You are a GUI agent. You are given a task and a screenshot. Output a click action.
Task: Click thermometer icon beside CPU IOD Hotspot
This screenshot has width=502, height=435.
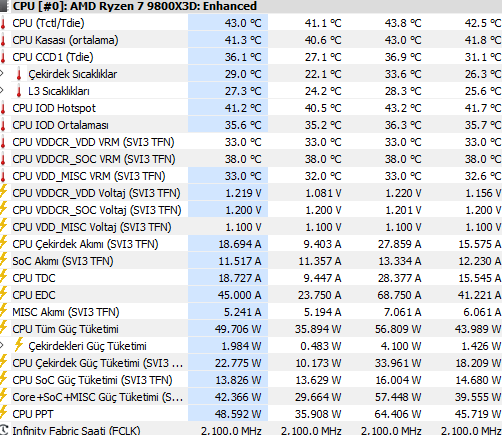[x=3, y=108]
